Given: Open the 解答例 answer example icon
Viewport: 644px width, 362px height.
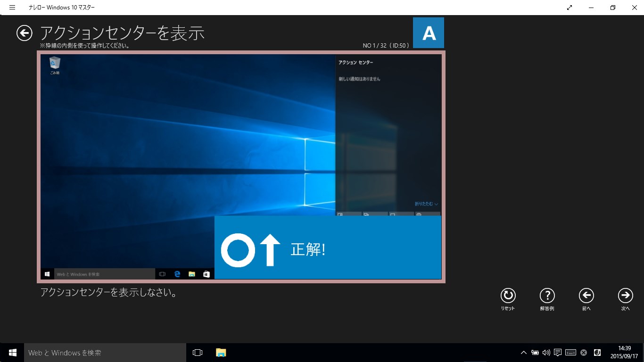Looking at the screenshot, I should click(547, 296).
